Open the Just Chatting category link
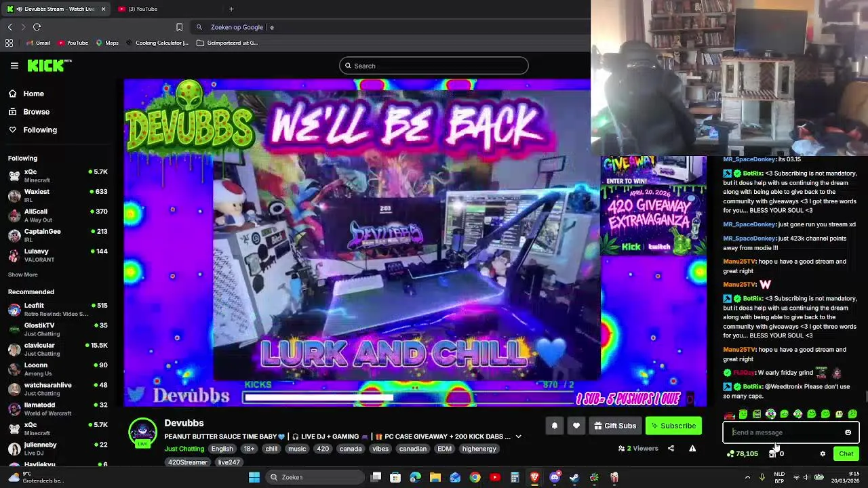The width and height of the screenshot is (868, 488). point(184,449)
